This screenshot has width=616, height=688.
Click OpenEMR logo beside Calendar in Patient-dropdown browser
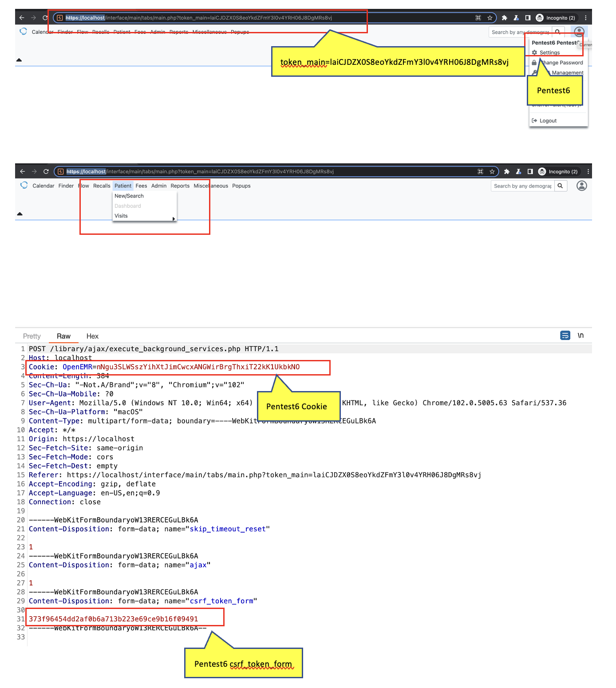[x=24, y=185]
